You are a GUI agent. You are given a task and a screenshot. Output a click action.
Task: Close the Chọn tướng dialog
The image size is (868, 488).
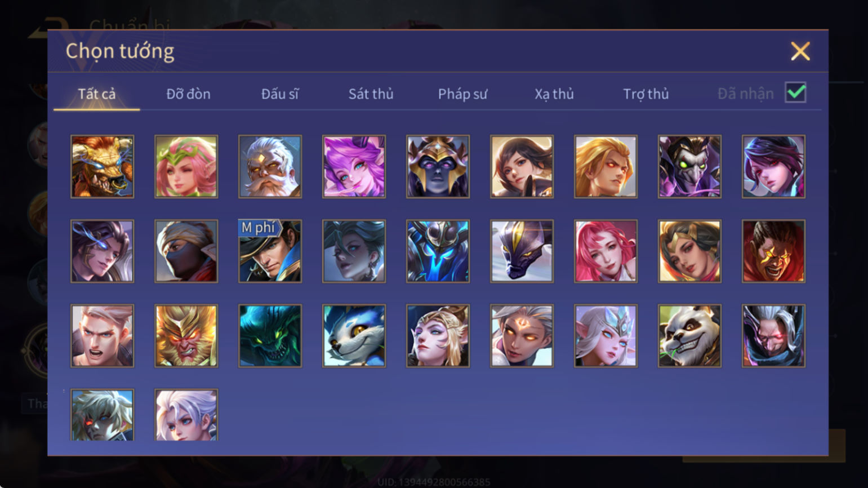click(800, 51)
